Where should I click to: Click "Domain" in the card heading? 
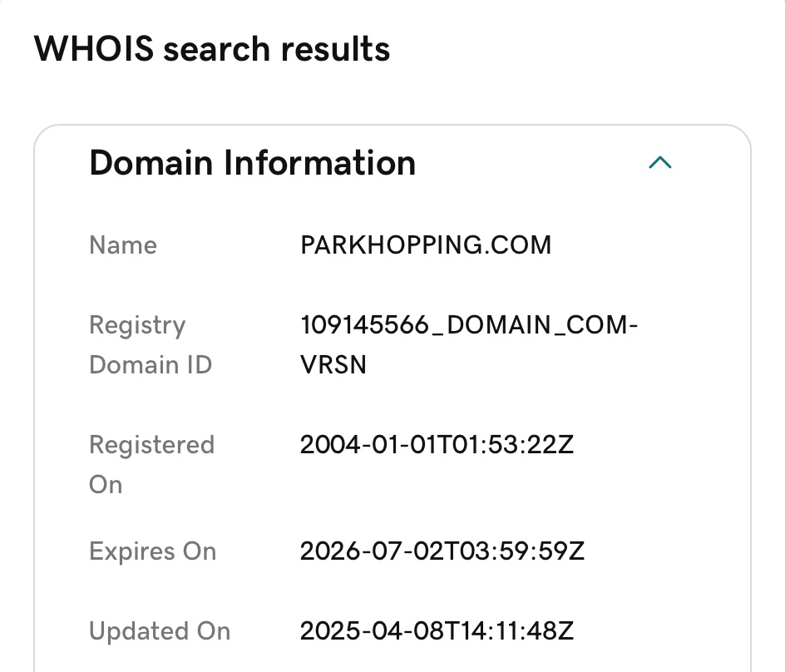[x=151, y=163]
